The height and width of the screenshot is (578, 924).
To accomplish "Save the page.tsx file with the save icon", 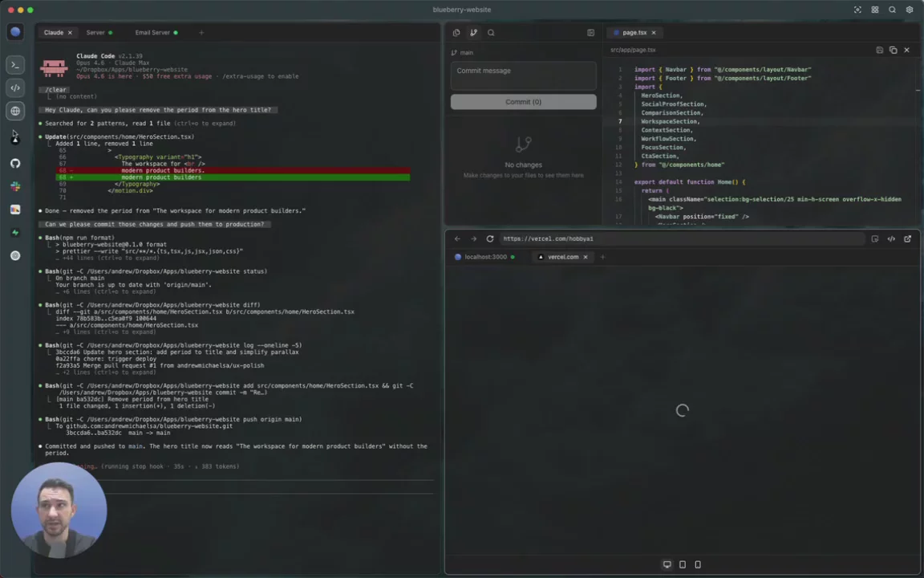I will 879,50.
